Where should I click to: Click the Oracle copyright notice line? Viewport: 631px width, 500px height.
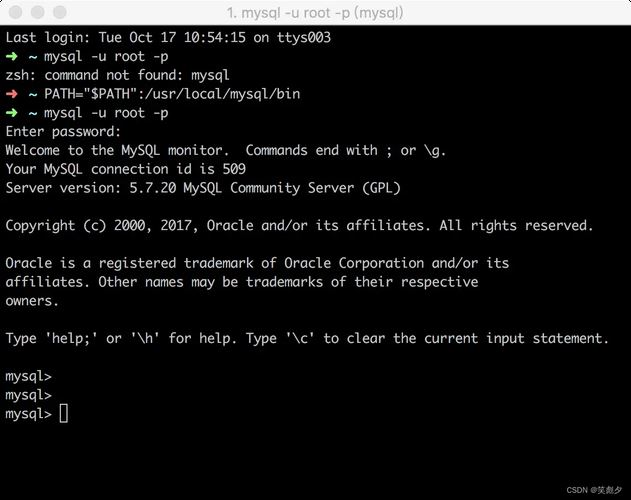(x=299, y=226)
